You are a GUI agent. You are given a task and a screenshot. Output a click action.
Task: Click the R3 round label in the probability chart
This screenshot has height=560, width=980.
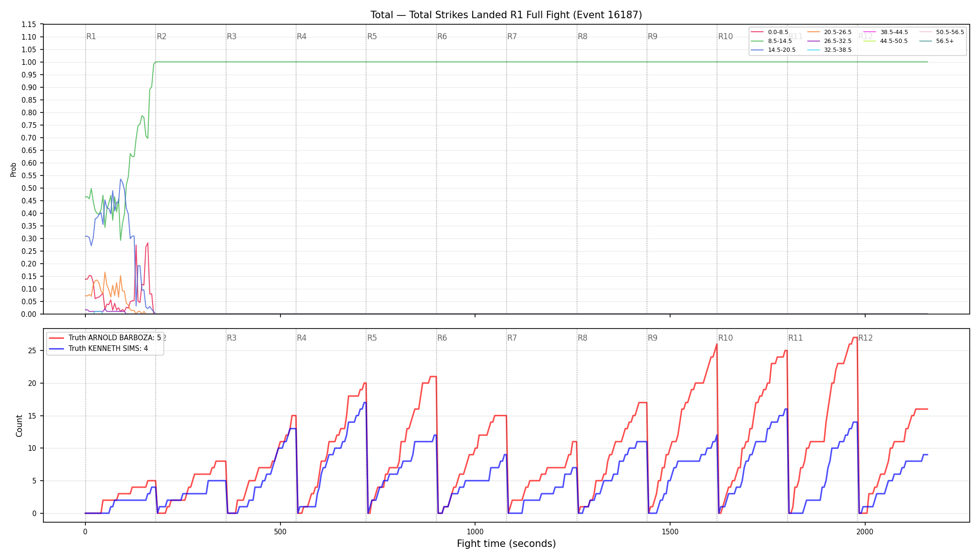coord(231,36)
